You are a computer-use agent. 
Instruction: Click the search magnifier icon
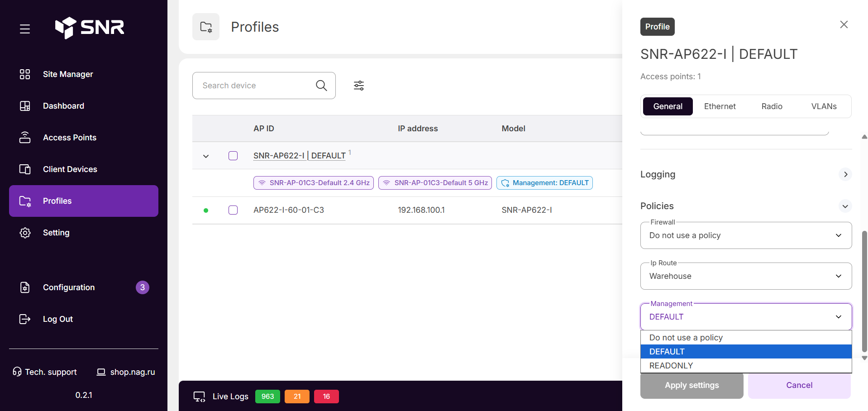(321, 86)
